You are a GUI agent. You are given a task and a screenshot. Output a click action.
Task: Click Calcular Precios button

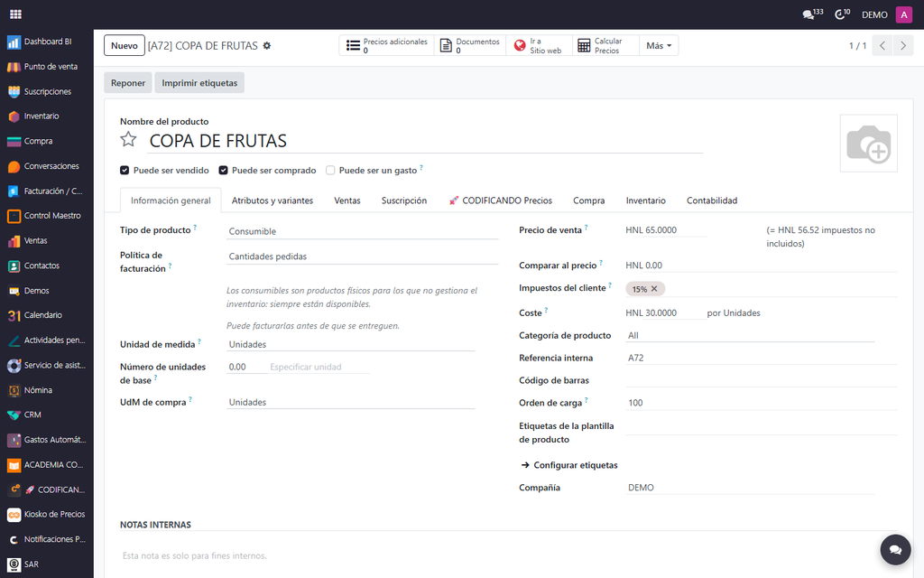[x=605, y=45]
